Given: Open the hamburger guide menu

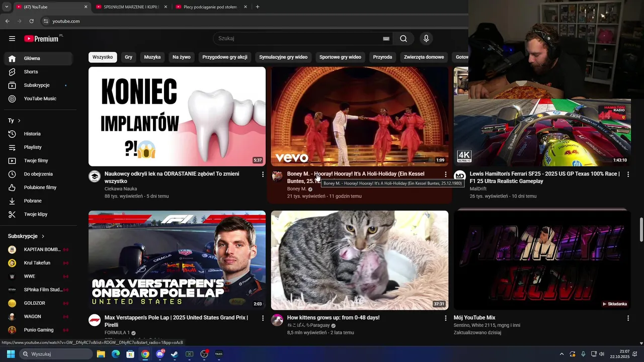Looking at the screenshot, I should 12,39.
